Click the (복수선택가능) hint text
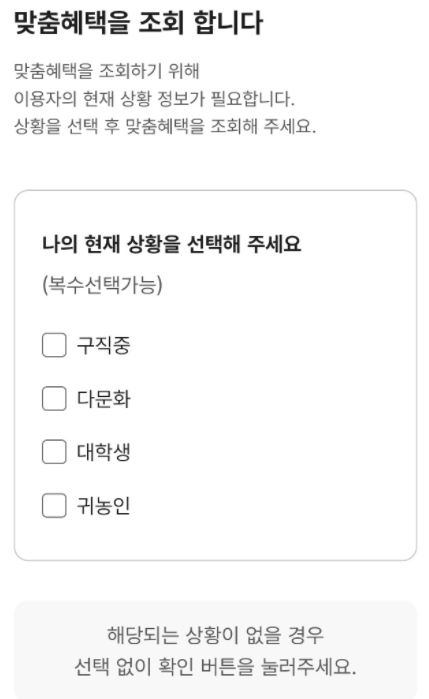Image resolution: width=429 pixels, height=699 pixels. coord(102,284)
